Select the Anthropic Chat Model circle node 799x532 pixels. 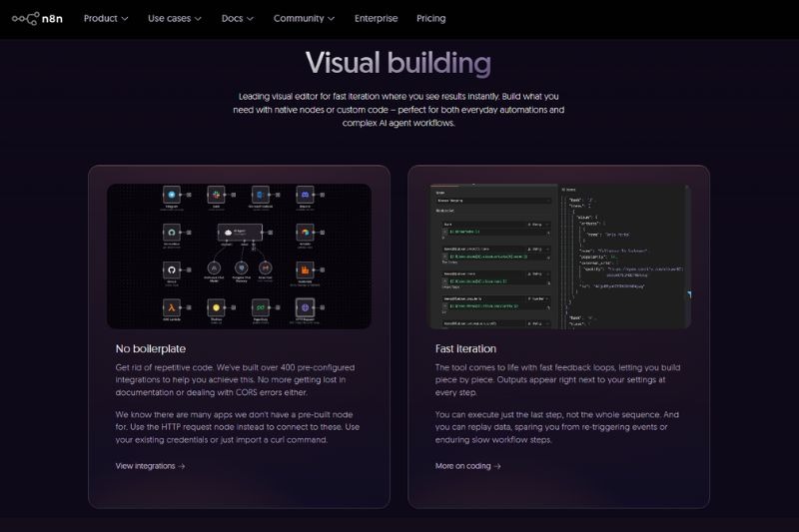pos(214,267)
